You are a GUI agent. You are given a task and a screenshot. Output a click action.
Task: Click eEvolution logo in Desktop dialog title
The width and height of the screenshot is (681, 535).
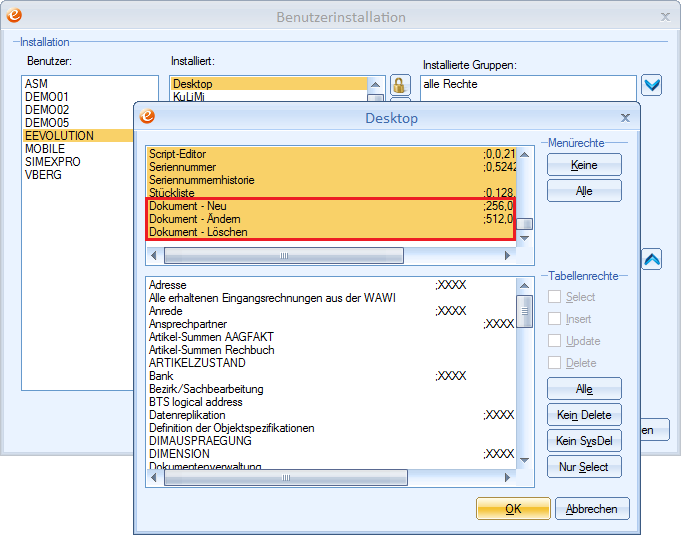tap(147, 116)
